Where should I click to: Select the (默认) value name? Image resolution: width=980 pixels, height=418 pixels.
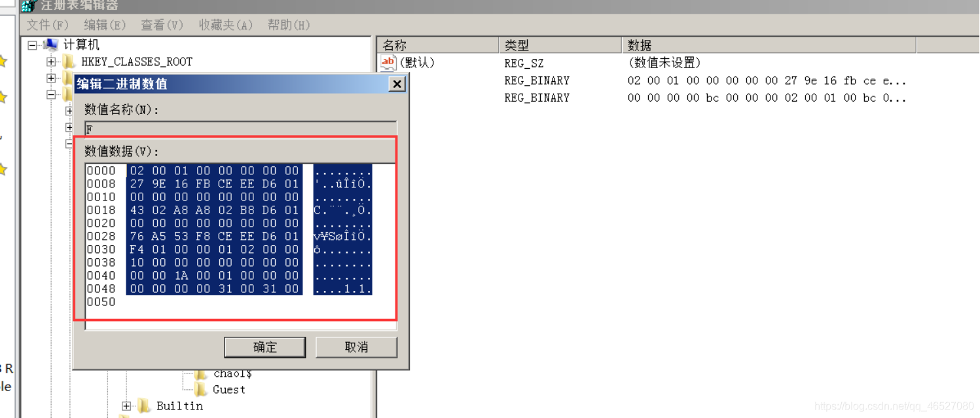point(417,63)
